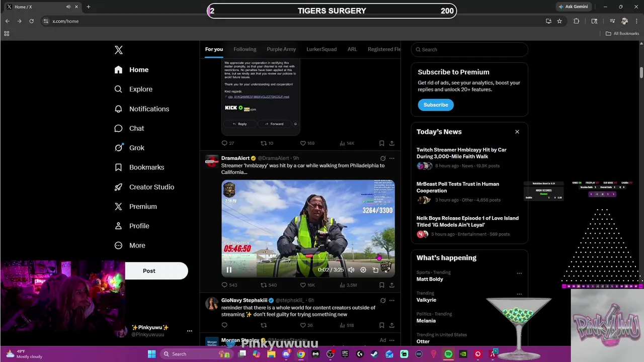This screenshot has width=644, height=362.
Task: Click the X logo in the sidebar
Action: (x=119, y=50)
